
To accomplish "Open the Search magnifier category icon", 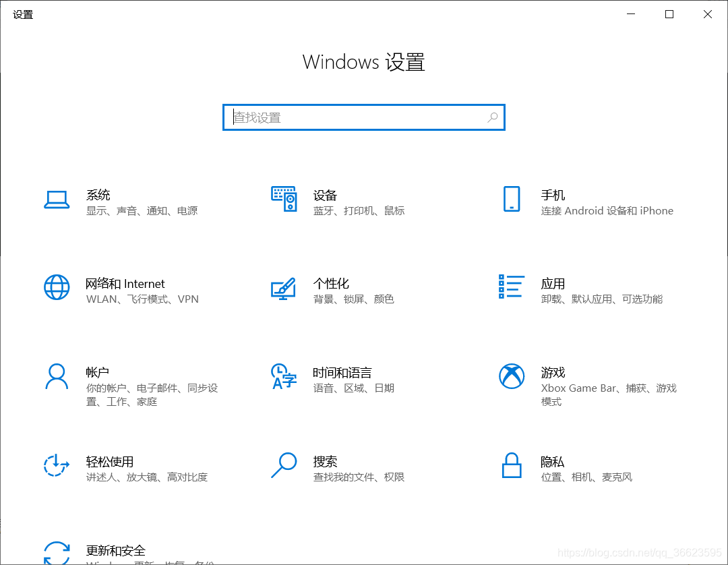I will (x=284, y=465).
